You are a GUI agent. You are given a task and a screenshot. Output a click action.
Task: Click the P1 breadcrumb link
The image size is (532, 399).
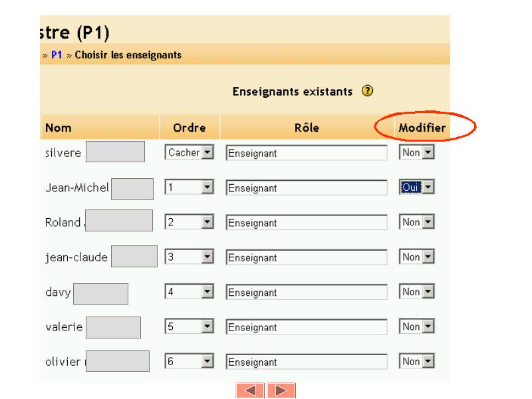(57, 55)
